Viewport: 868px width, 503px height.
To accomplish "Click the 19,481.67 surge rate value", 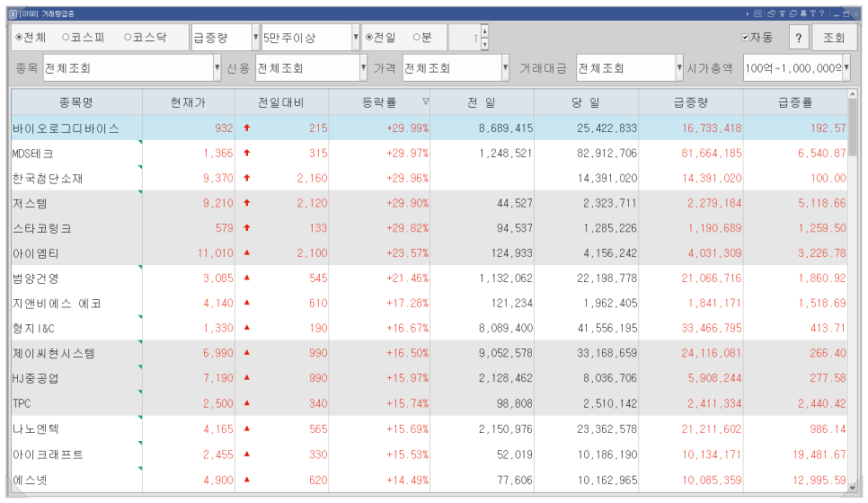I will (x=819, y=454).
